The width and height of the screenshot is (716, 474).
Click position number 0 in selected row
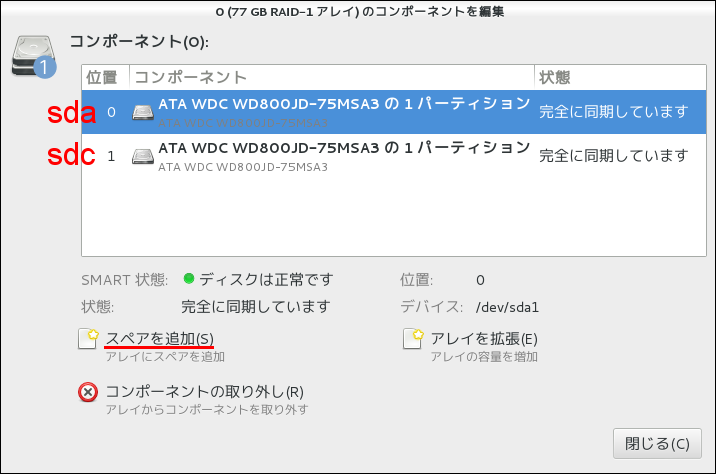click(x=111, y=112)
